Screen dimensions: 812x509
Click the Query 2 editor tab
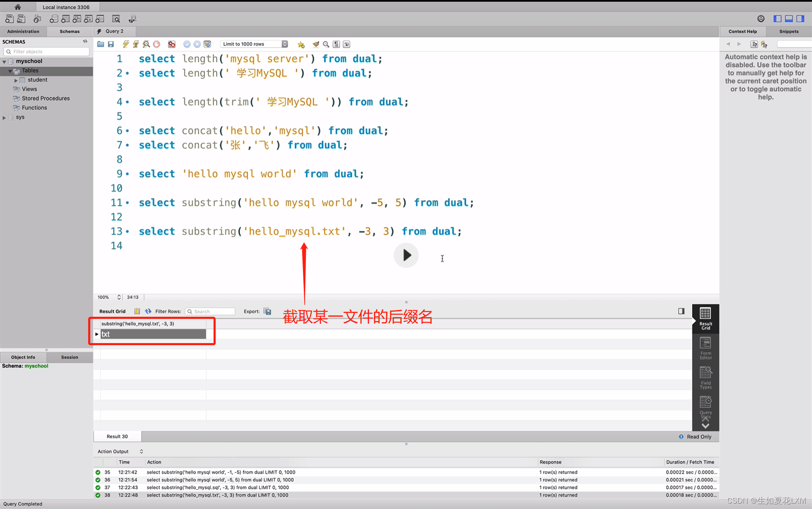[113, 31]
